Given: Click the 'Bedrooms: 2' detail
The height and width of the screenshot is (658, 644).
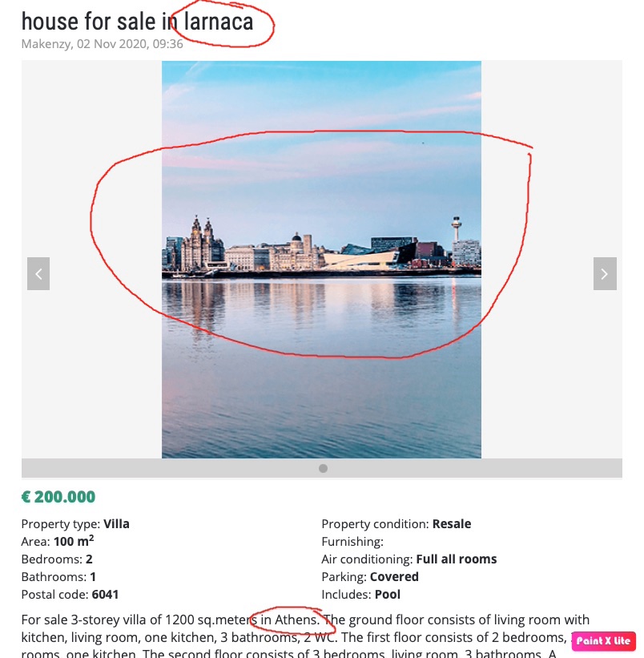Looking at the screenshot, I should pyautogui.click(x=57, y=559).
